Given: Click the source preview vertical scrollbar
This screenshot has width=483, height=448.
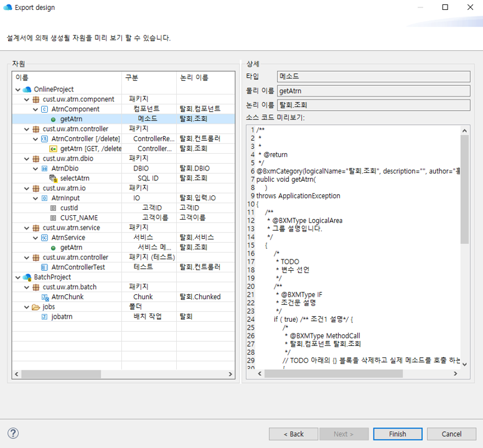Looking at the screenshot, I should click(465, 187).
